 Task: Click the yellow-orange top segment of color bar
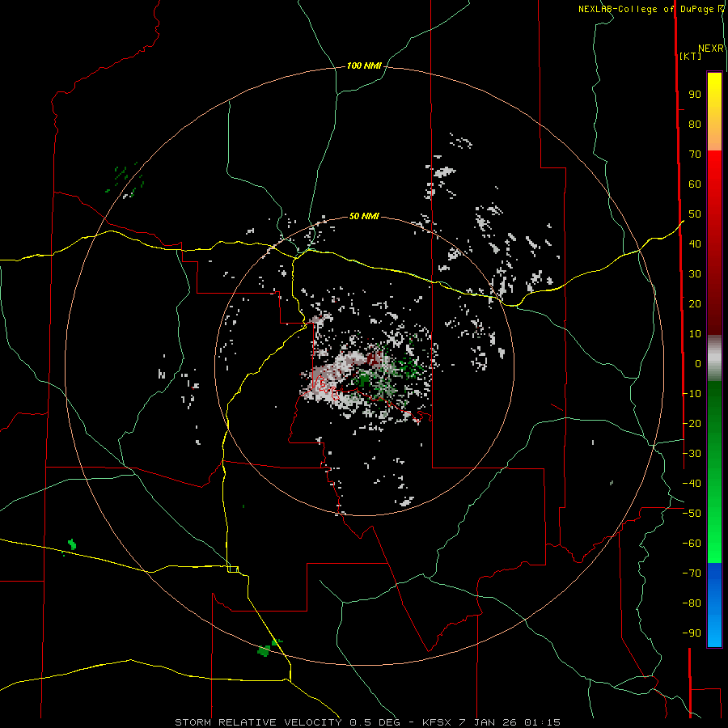tap(714, 112)
